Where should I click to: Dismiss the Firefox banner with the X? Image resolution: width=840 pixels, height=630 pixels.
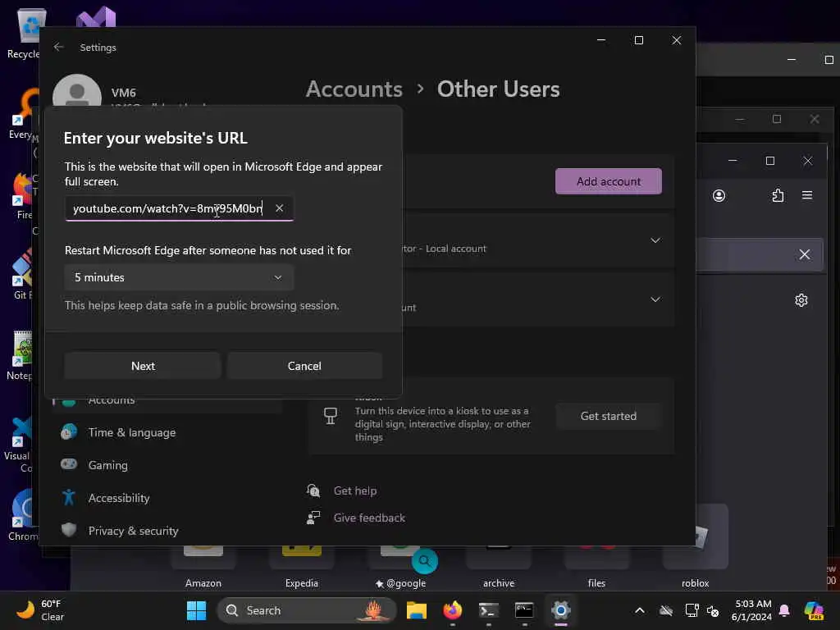click(805, 254)
